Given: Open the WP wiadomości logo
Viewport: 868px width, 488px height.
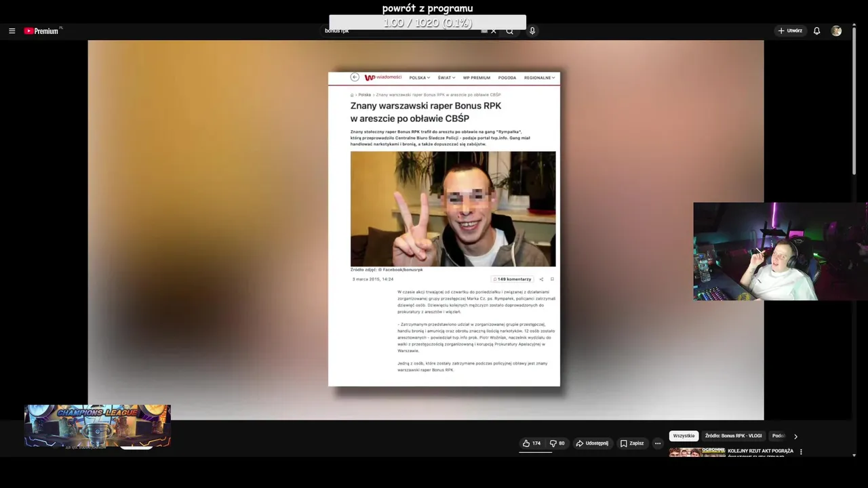Looking at the screenshot, I should [383, 77].
